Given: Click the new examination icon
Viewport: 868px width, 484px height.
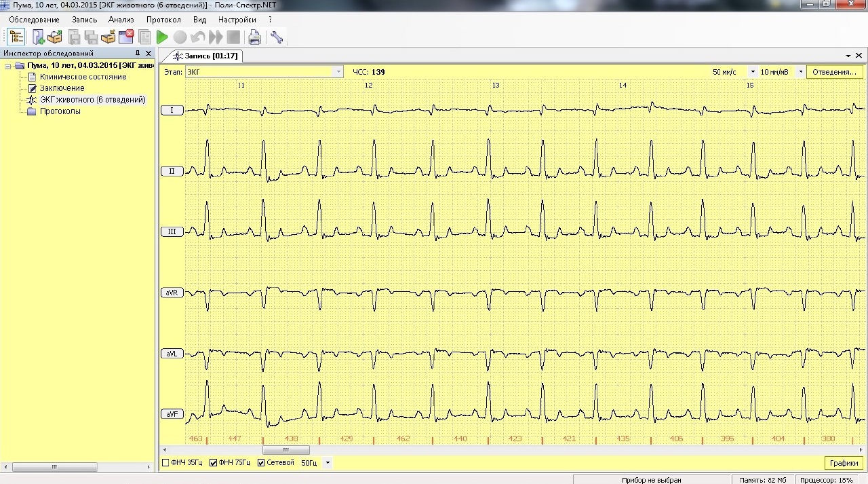Looking at the screenshot, I should [38, 37].
